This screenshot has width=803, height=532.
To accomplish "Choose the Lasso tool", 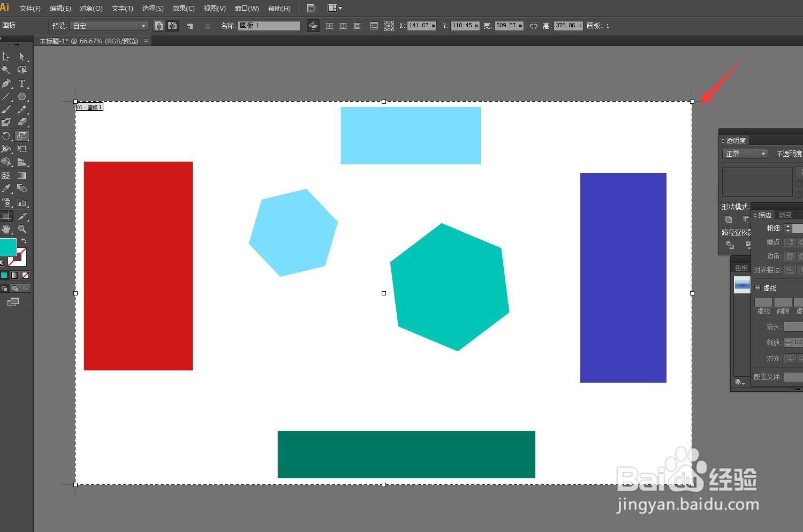I will (22, 70).
